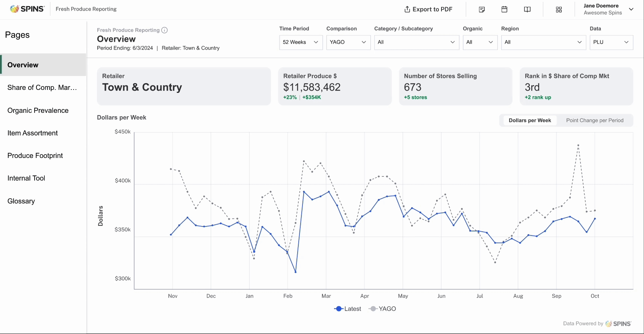Click 'Fresh Produce Reporting' header title

point(86,9)
